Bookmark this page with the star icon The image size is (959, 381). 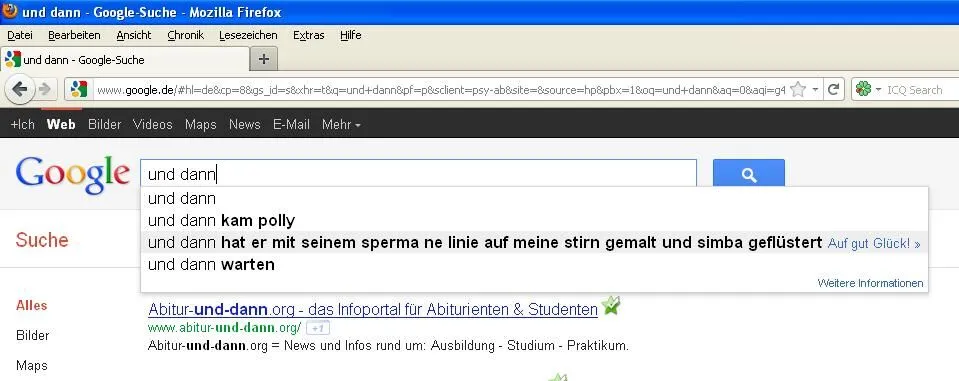click(x=798, y=90)
